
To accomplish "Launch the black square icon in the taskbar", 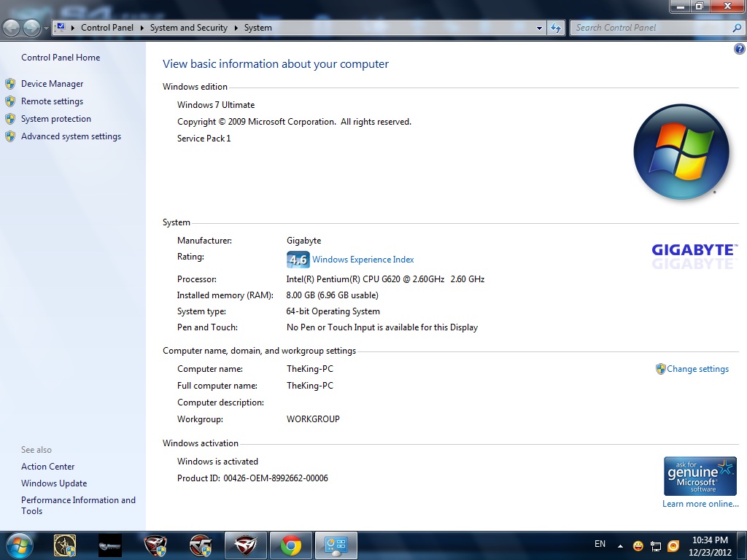I will (110, 545).
